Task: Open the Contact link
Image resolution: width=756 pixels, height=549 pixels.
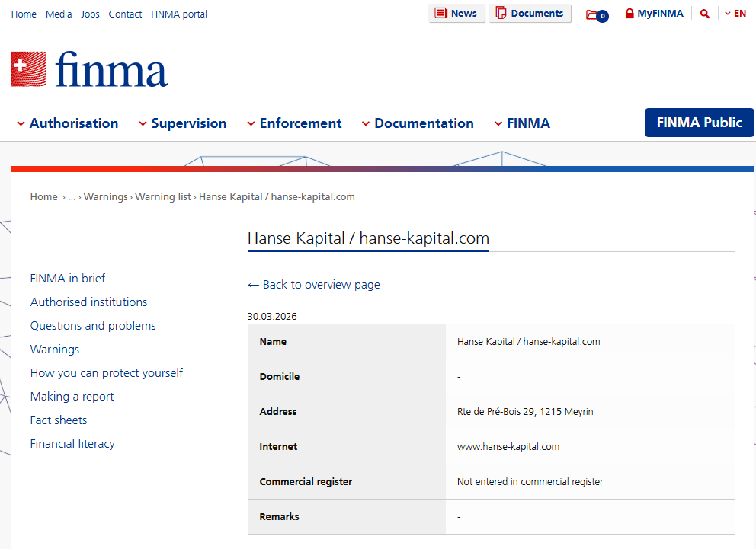Action: pos(125,14)
